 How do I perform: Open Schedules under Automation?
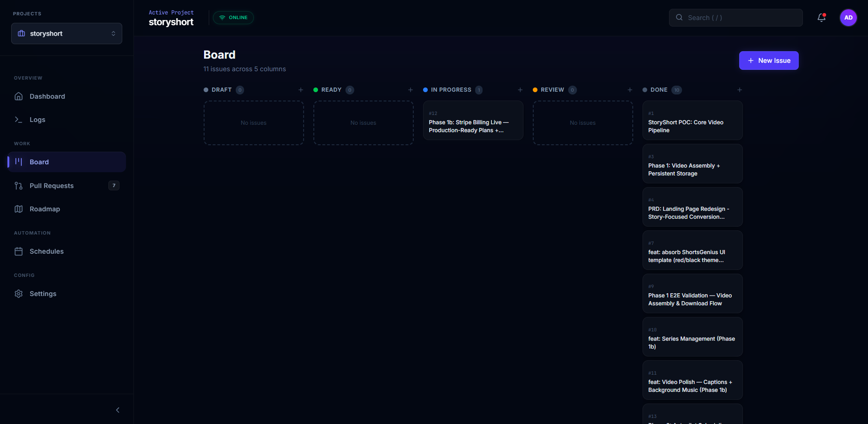[46, 251]
